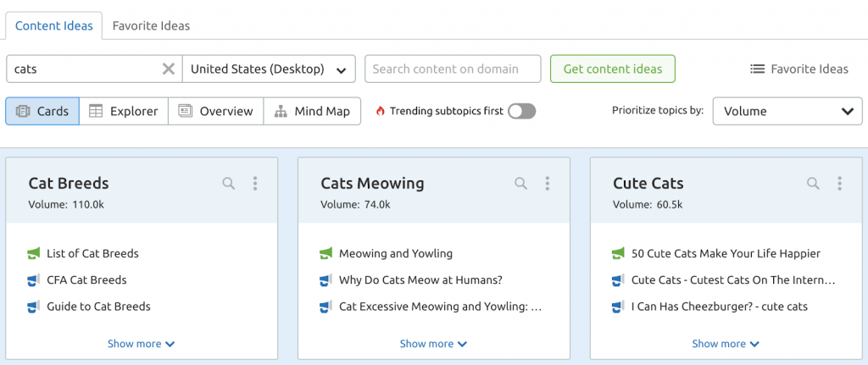This screenshot has height=365, width=868.
Task: Open the United States (Desktop) location dropdown
Action: click(x=269, y=69)
